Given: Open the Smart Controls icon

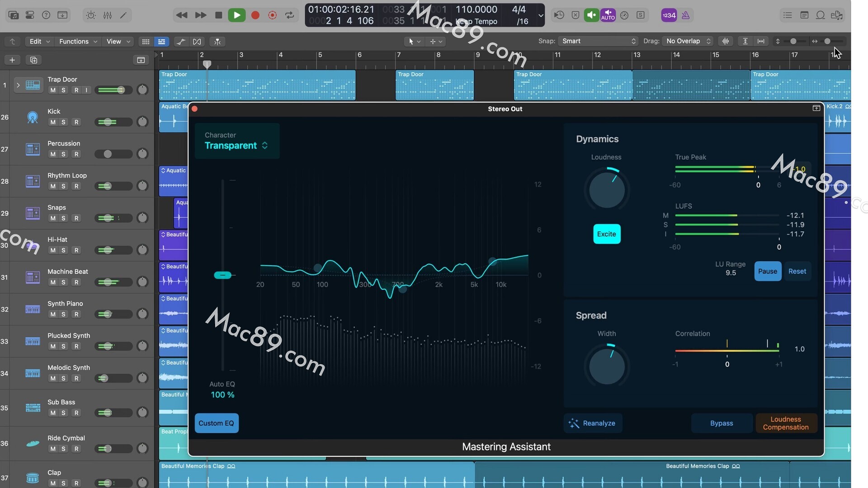Looking at the screenshot, I should click(91, 15).
